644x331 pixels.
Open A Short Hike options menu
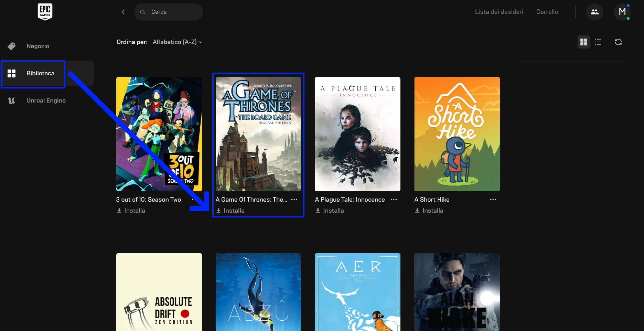(493, 200)
